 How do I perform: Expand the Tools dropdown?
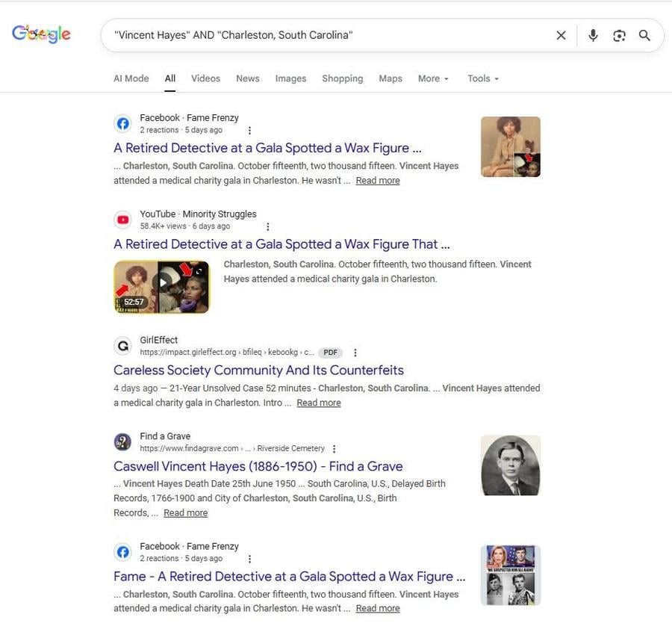pos(482,78)
